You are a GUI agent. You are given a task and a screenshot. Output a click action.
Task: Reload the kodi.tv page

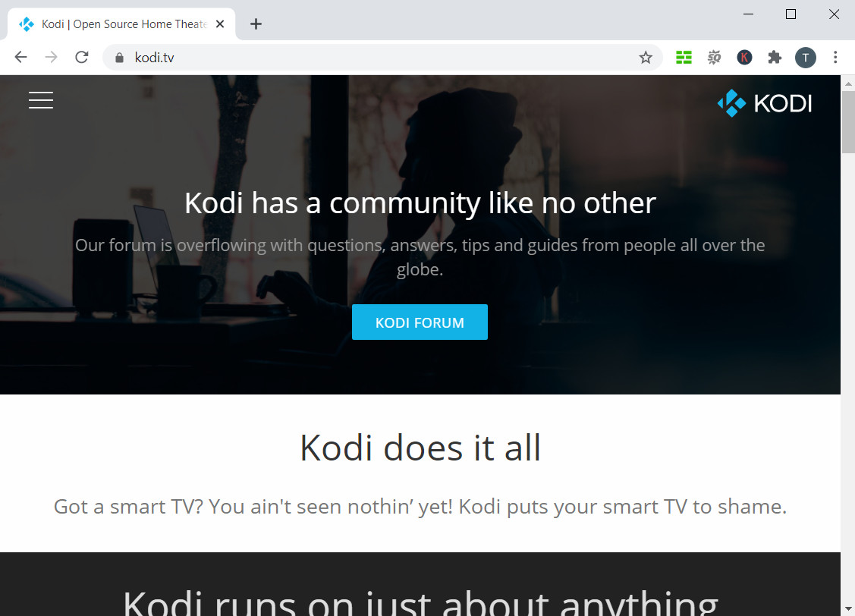click(82, 58)
